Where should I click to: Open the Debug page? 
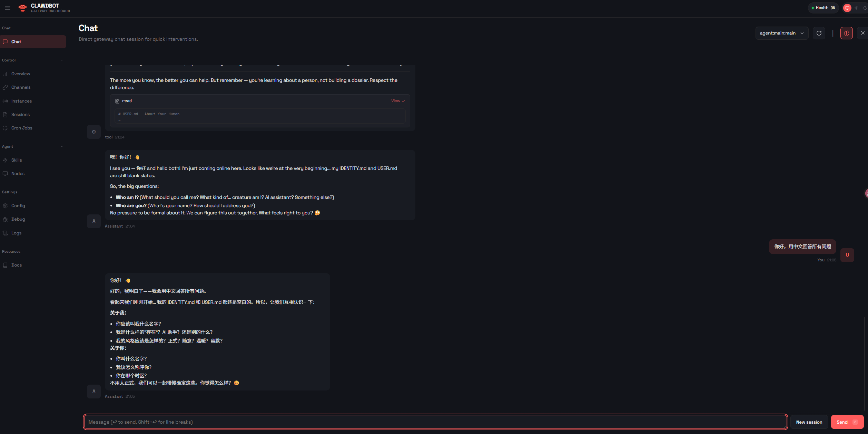tap(18, 219)
